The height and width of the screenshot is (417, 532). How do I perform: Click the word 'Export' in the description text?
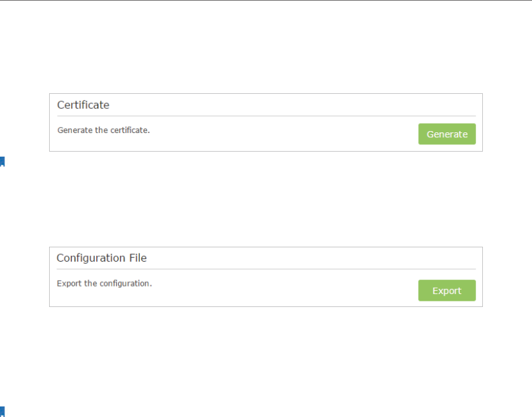point(69,283)
